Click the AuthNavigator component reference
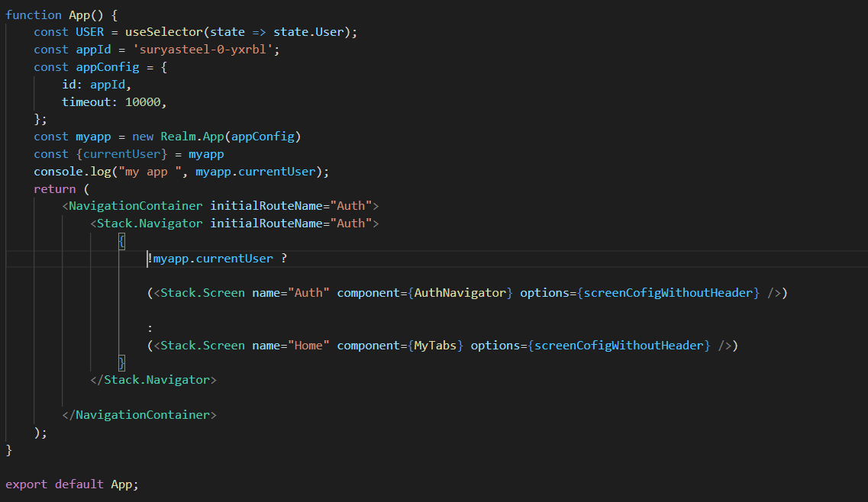The height and width of the screenshot is (502, 868). click(460, 293)
